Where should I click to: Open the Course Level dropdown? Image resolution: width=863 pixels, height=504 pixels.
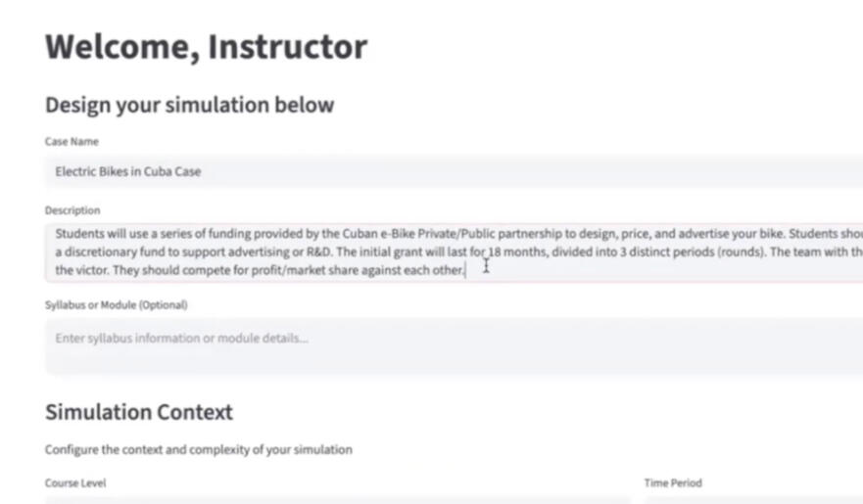[x=333, y=500]
